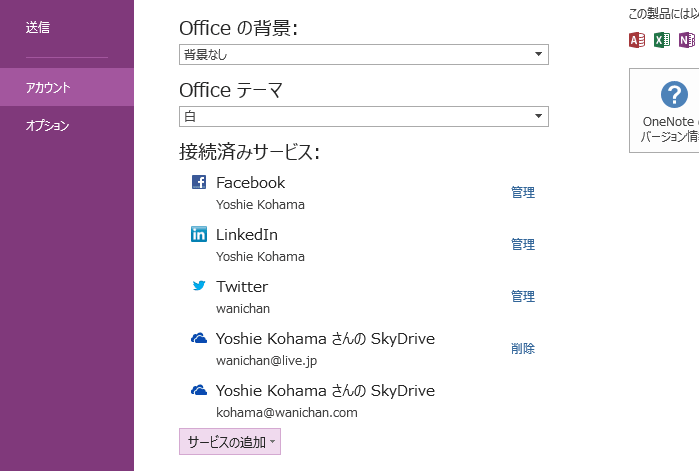Screen dimensions: 699x471
Task: Click the Twitter service name
Action: click(242, 287)
